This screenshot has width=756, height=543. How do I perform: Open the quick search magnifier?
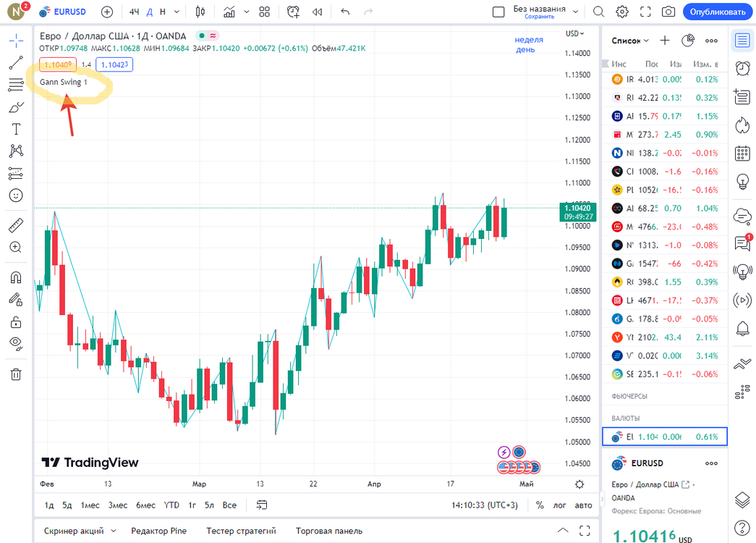coord(598,12)
